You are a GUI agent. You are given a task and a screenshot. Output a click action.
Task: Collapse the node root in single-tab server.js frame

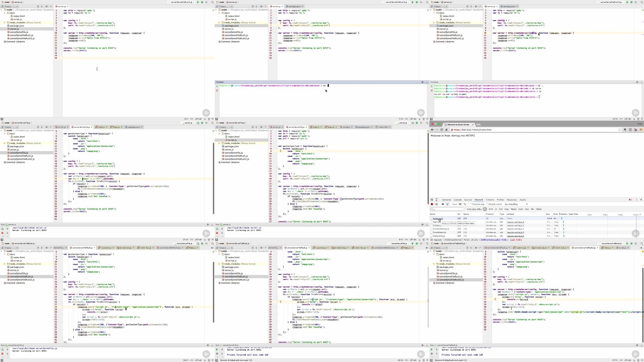2,10
